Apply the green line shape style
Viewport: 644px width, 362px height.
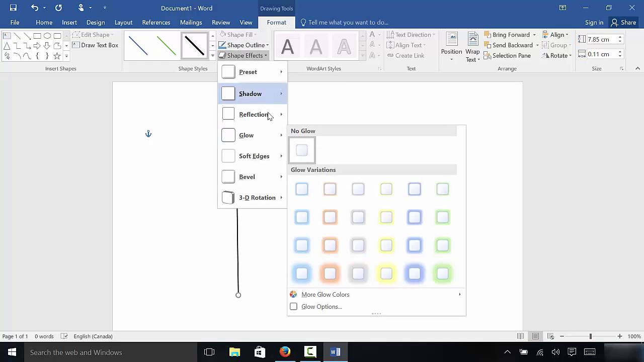coord(167,46)
